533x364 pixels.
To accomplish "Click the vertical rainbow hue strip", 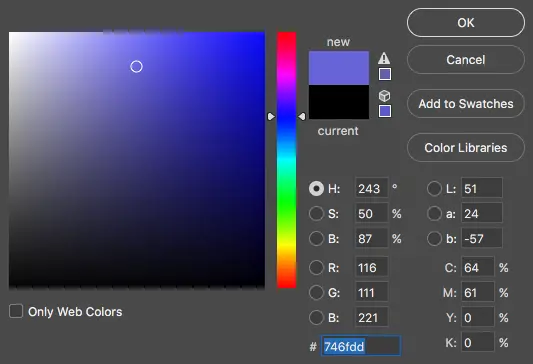I will (x=286, y=160).
